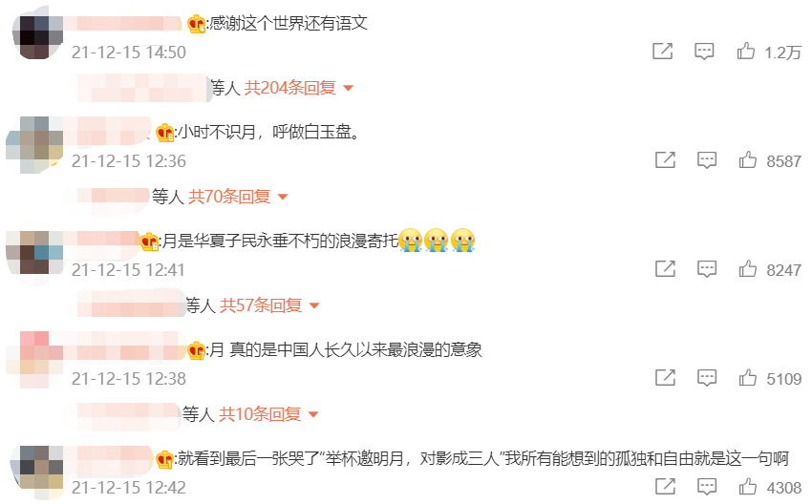The width and height of the screenshot is (812, 504).
Task: Reply to the comment 感谢这个世界还有语文
Action: click(704, 52)
